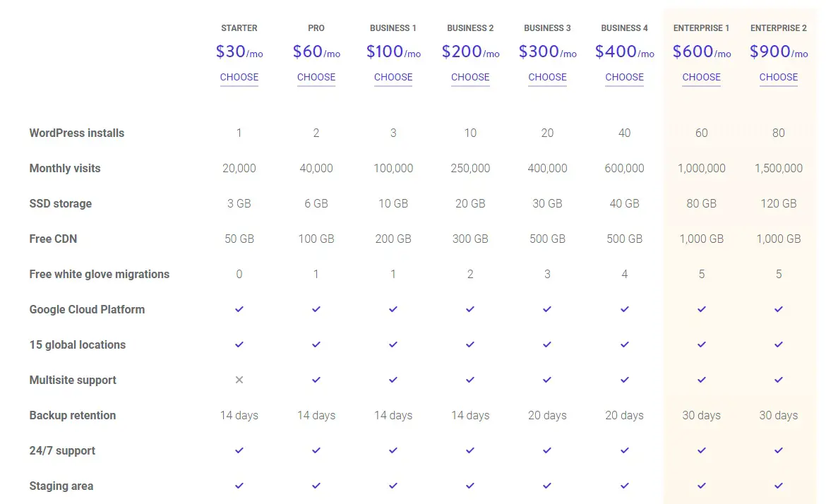Image resolution: width=826 pixels, height=504 pixels.
Task: Choose the Enterprise 2 $900/mo plan
Action: pos(779,77)
